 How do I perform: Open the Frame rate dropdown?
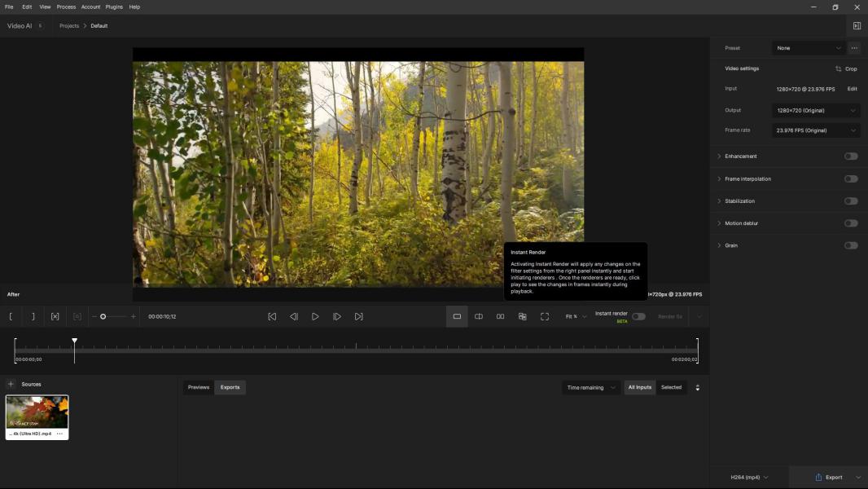[x=816, y=130]
